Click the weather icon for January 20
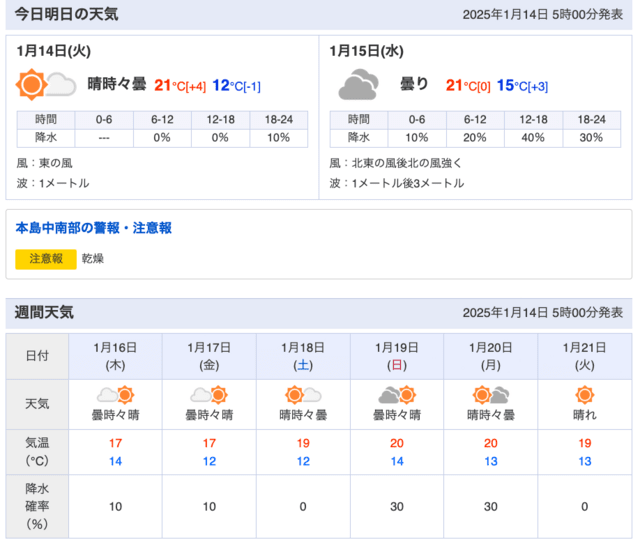 [x=491, y=394]
